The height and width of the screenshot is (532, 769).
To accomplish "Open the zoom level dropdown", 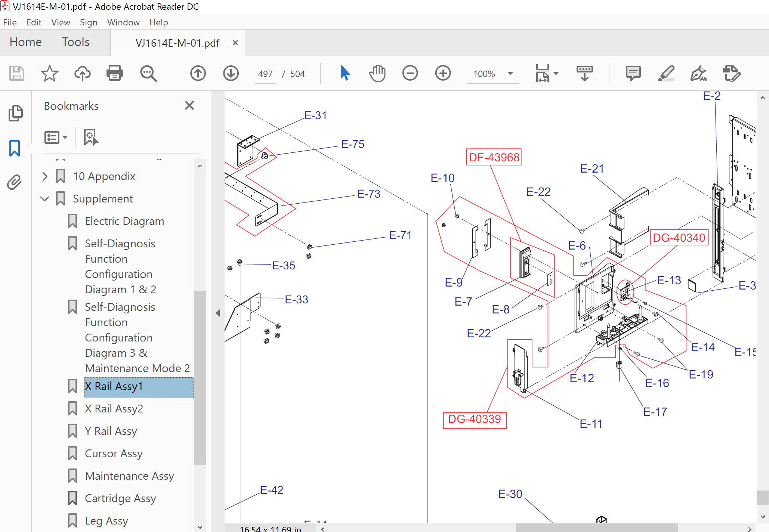I will [510, 74].
